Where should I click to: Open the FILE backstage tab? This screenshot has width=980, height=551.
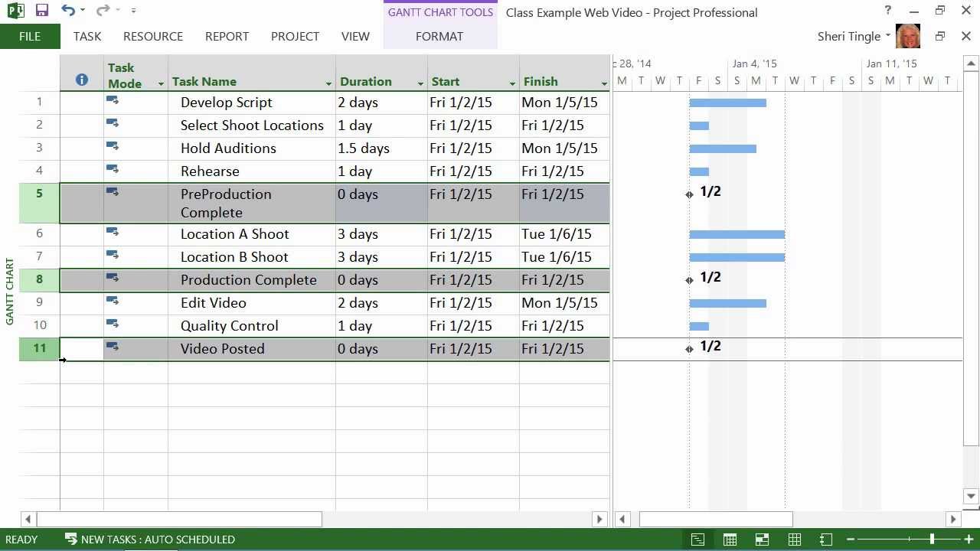(30, 36)
